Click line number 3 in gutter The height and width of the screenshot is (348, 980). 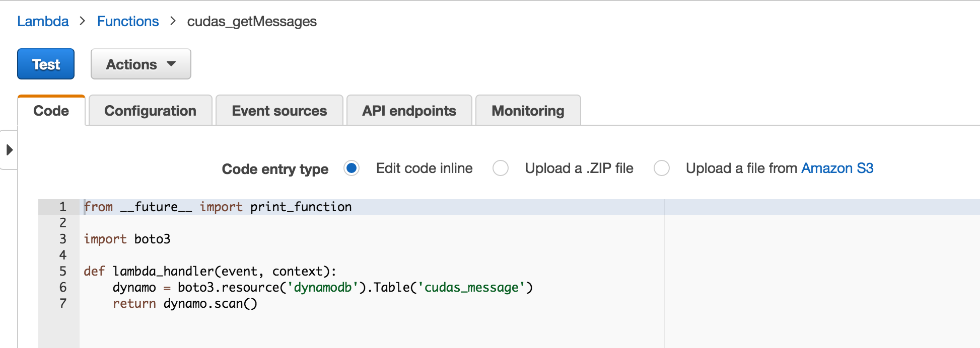pyautogui.click(x=63, y=239)
